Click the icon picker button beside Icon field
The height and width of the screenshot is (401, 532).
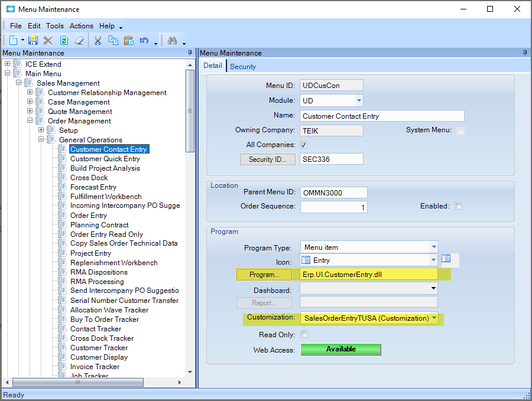click(x=446, y=259)
